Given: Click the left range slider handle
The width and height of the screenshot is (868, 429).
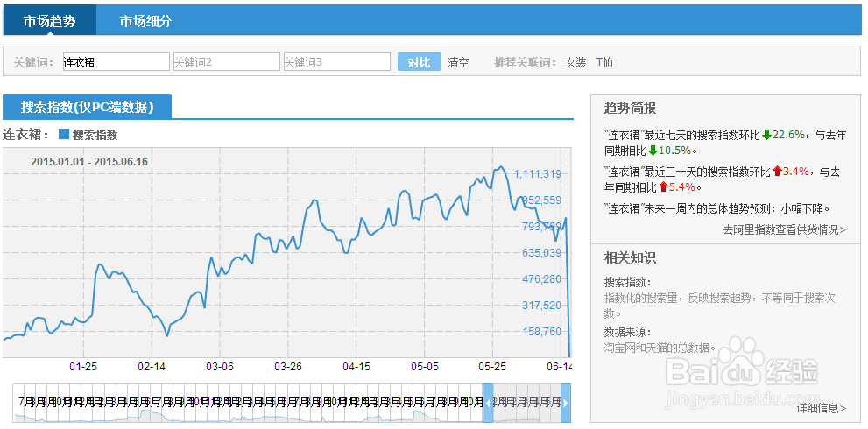Looking at the screenshot, I should [488, 403].
